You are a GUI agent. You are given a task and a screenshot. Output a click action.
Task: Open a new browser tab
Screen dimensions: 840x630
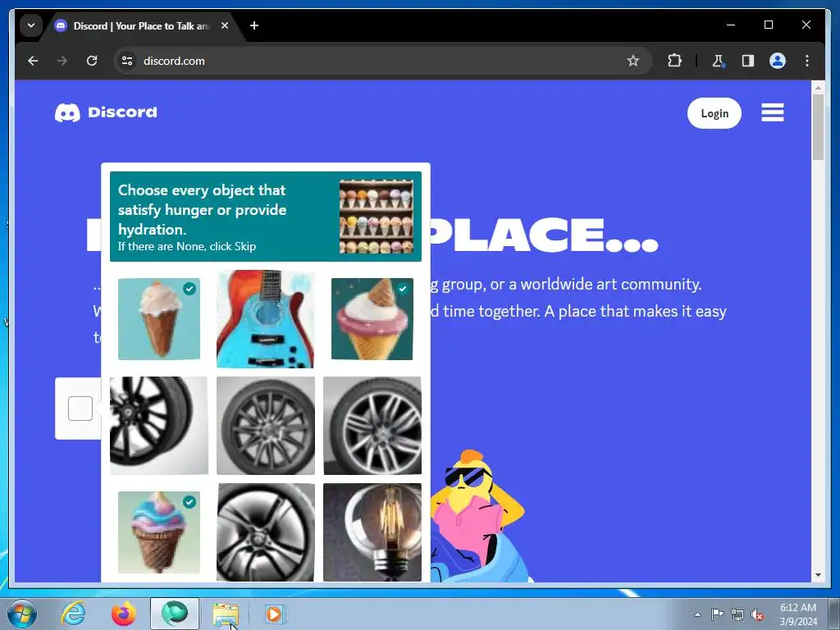(254, 25)
